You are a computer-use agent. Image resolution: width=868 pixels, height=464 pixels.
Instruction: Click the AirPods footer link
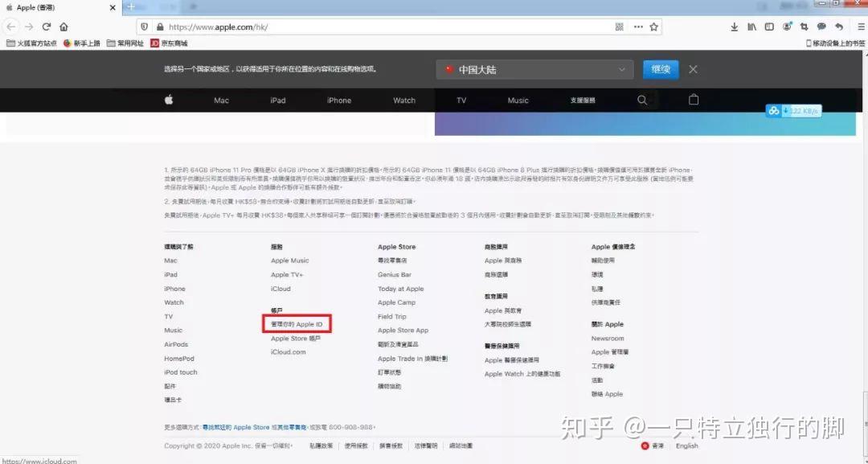point(176,344)
